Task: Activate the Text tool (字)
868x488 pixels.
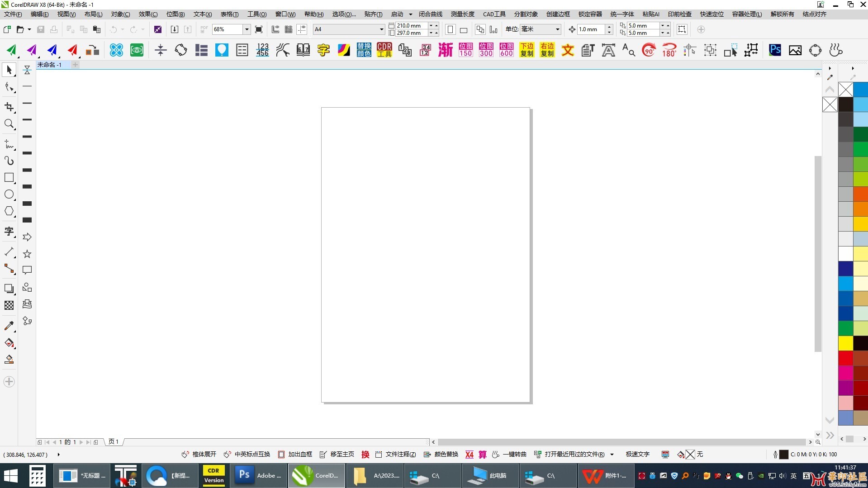Action: click(x=9, y=232)
